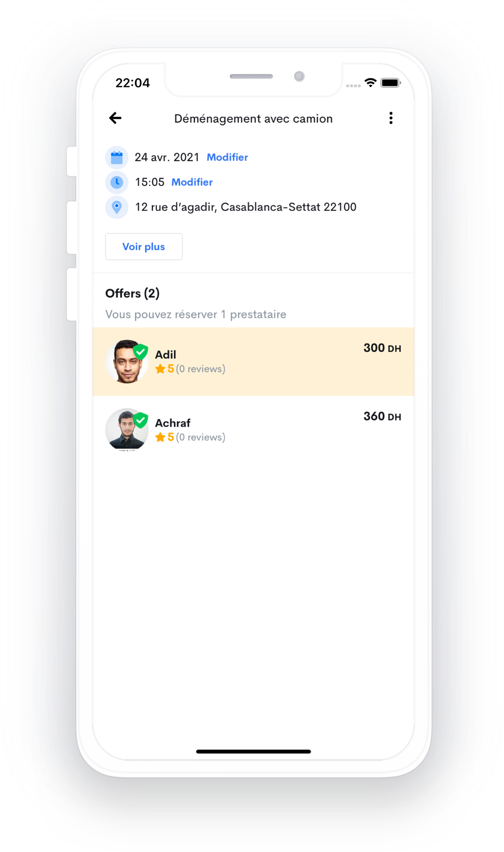Tap the Wi-Fi status icon

[371, 83]
